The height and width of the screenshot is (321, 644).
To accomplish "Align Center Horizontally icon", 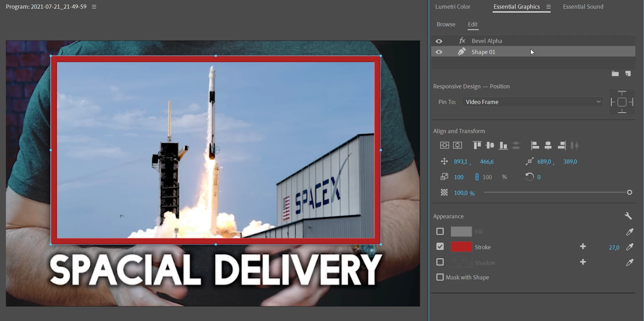I will [x=548, y=145].
